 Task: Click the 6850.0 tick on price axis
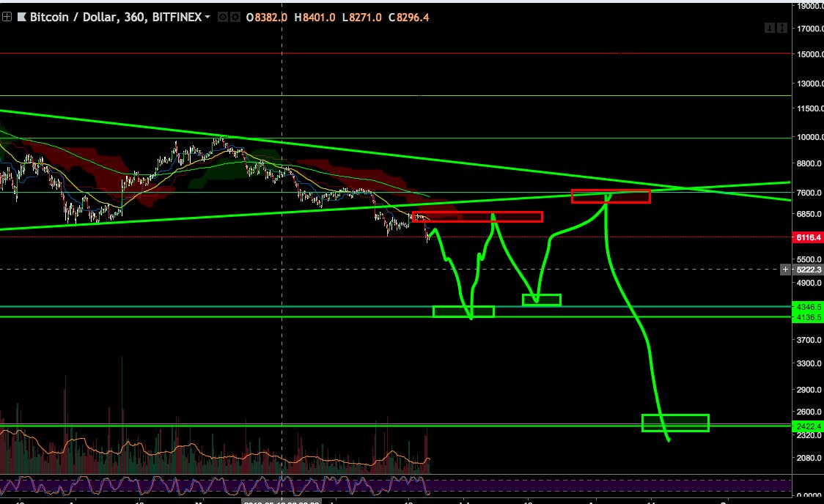[810, 214]
